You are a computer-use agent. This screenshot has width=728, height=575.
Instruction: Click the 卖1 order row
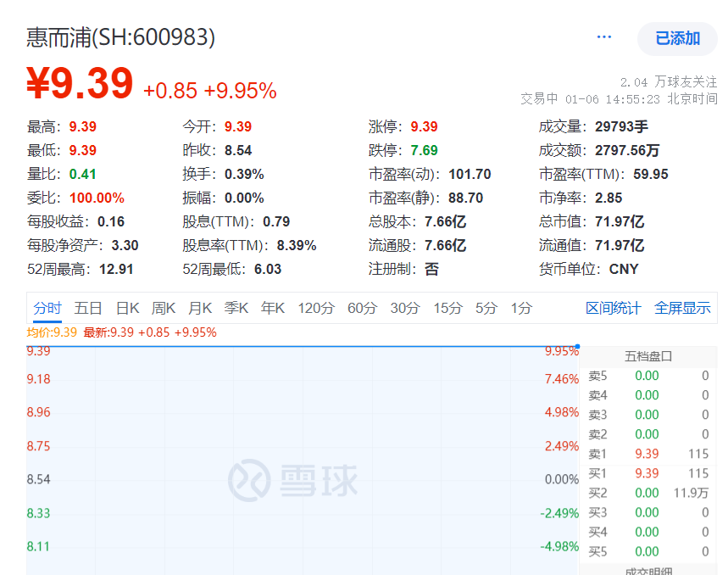click(648, 454)
